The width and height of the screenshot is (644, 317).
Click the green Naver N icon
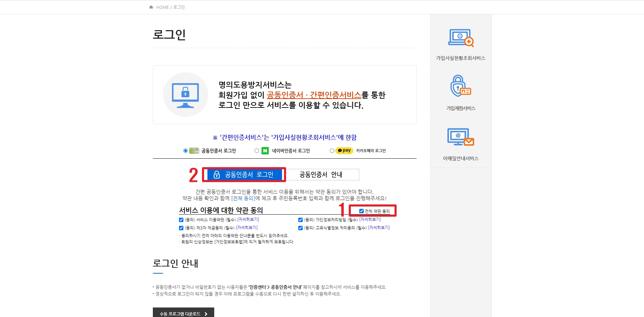tap(265, 151)
